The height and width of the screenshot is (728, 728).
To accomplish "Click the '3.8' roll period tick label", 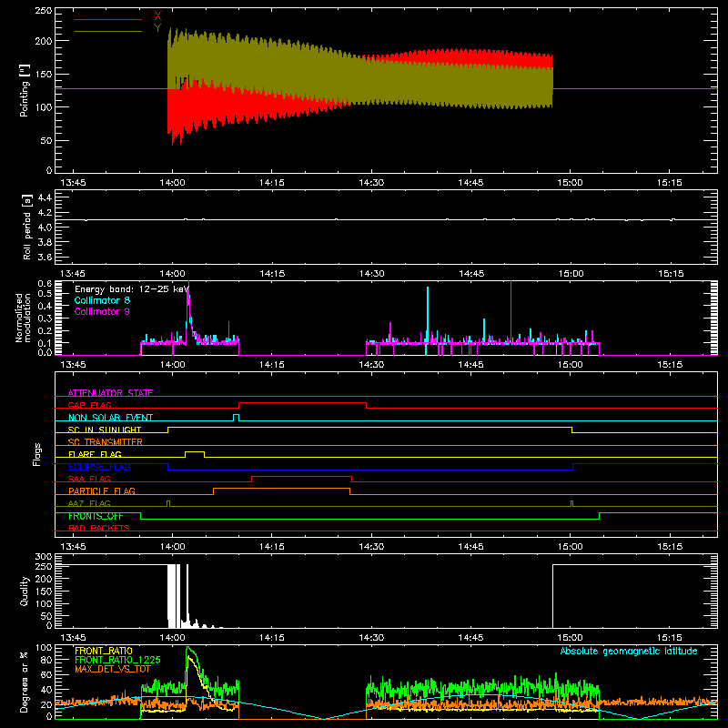I will pos(44,242).
